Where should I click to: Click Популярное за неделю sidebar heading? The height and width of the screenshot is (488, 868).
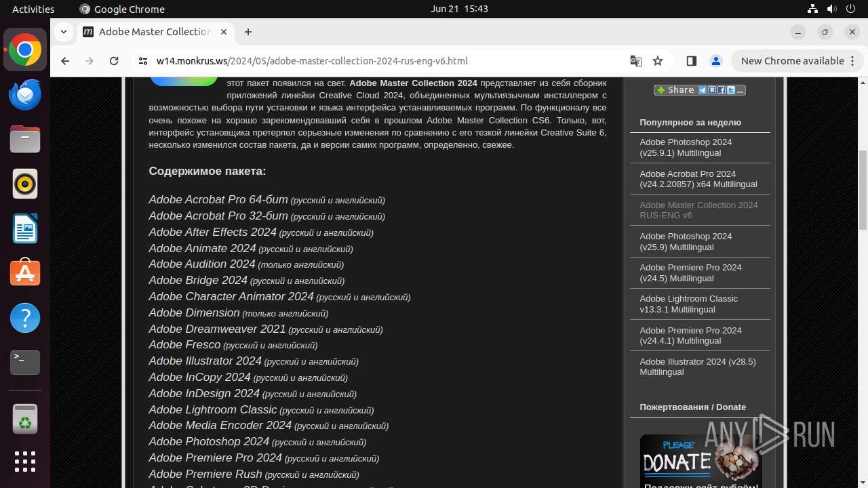click(690, 123)
